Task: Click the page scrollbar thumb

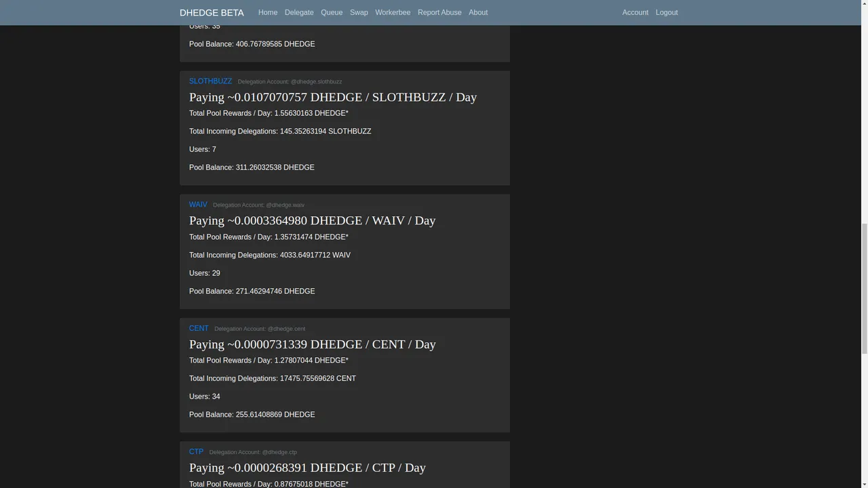Action: 863,288
